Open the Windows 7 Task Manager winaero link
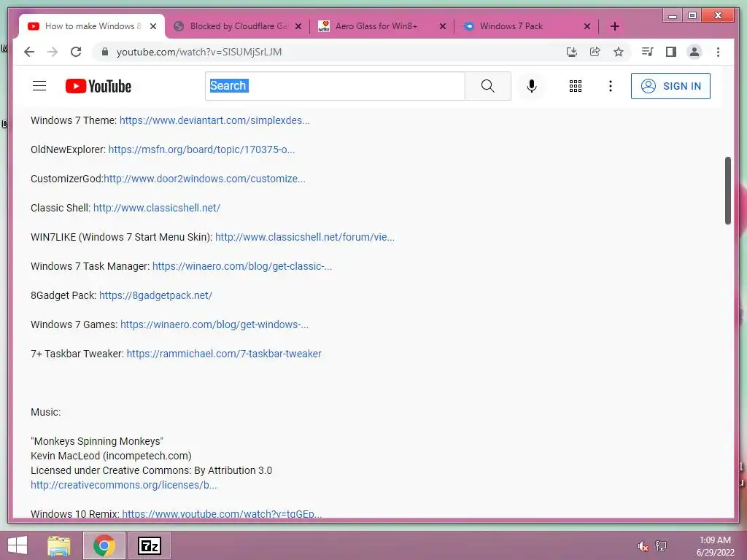Image resolution: width=747 pixels, height=560 pixels. point(242,266)
